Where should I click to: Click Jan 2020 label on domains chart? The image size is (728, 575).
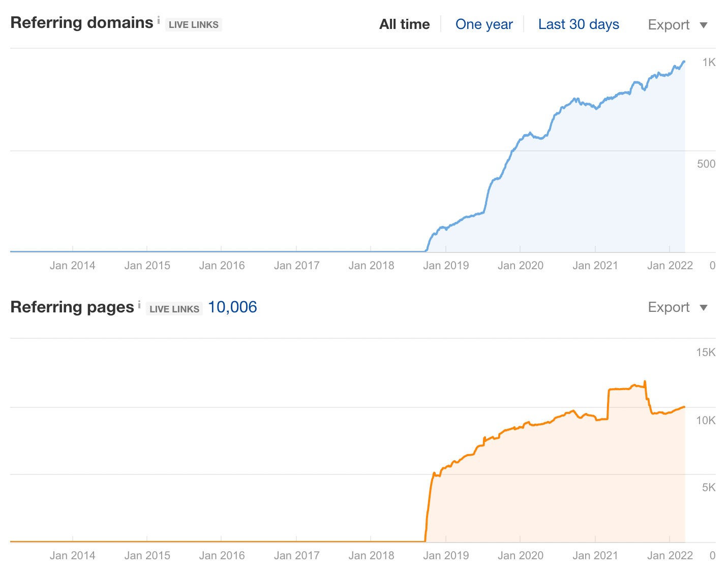(521, 265)
